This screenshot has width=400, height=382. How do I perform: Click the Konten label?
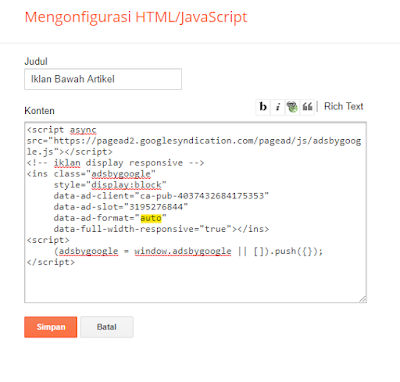[39, 111]
